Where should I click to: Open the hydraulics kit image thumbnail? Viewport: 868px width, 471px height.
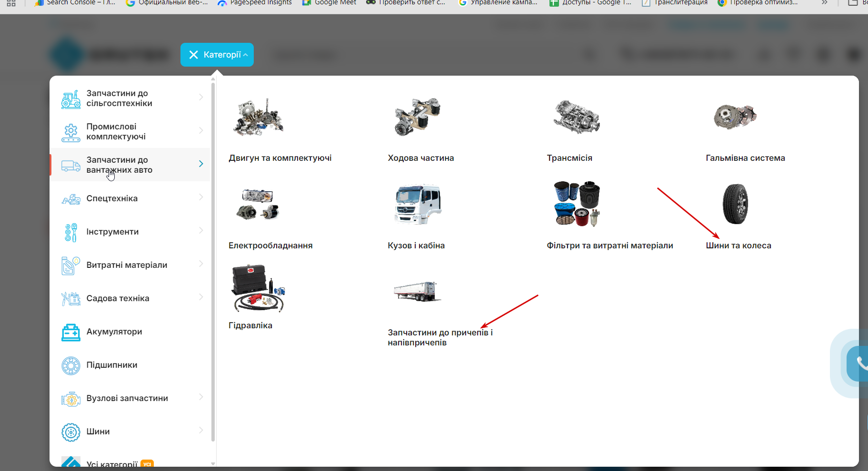point(259,288)
